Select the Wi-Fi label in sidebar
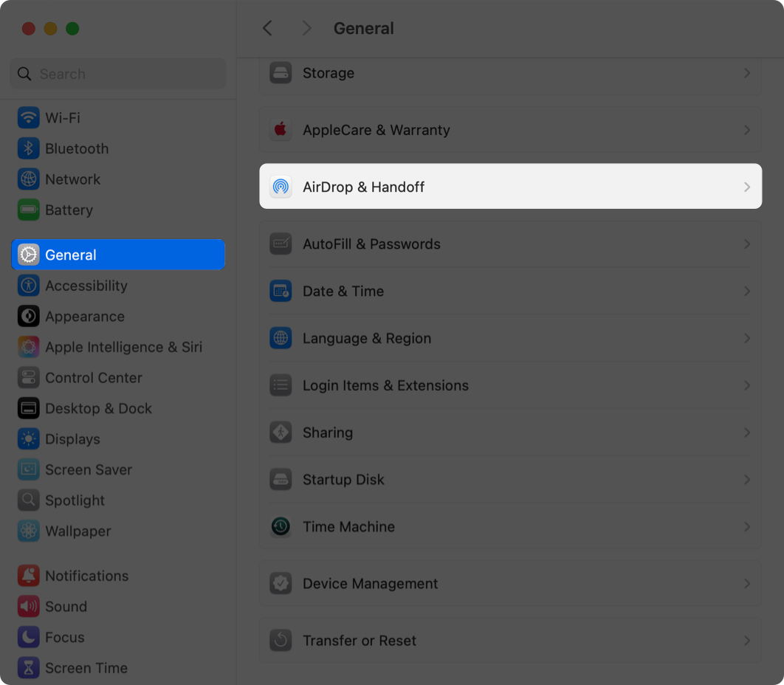This screenshot has height=685, width=784. pyautogui.click(x=63, y=118)
